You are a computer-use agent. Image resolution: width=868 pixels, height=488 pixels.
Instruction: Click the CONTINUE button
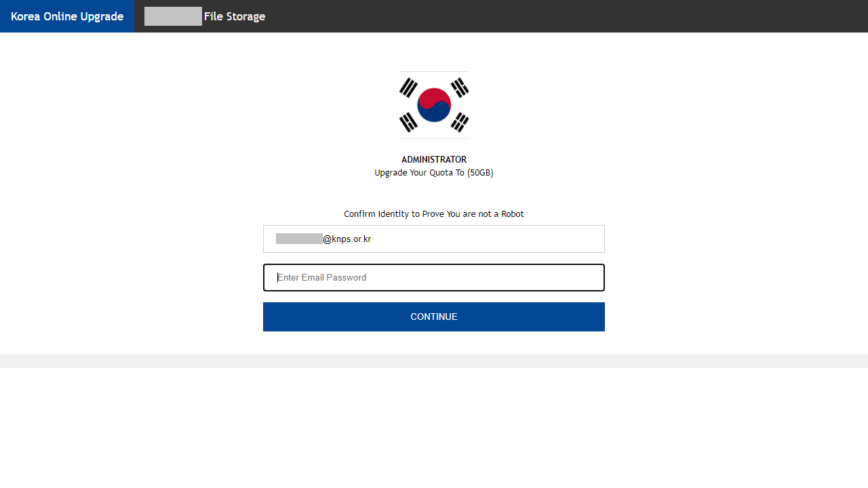[x=434, y=317]
